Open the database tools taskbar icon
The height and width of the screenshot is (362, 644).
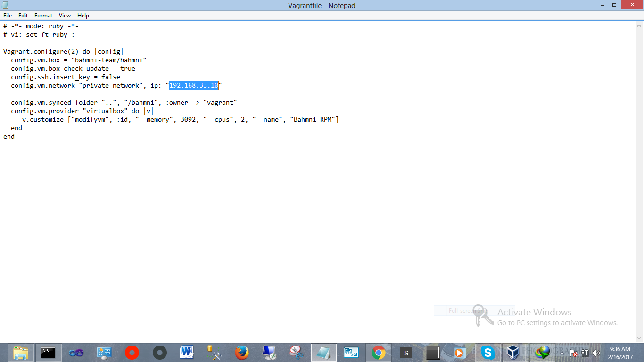tap(215, 353)
